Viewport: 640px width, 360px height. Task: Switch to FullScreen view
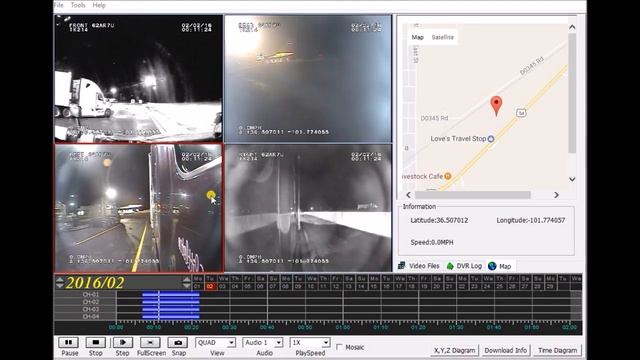point(150,342)
